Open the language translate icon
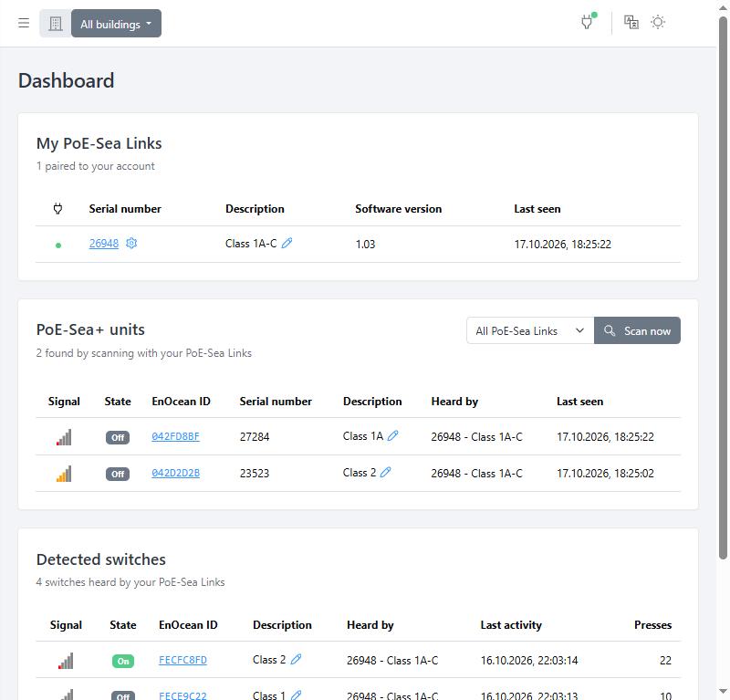Viewport: 730px width, 700px height. tap(631, 22)
